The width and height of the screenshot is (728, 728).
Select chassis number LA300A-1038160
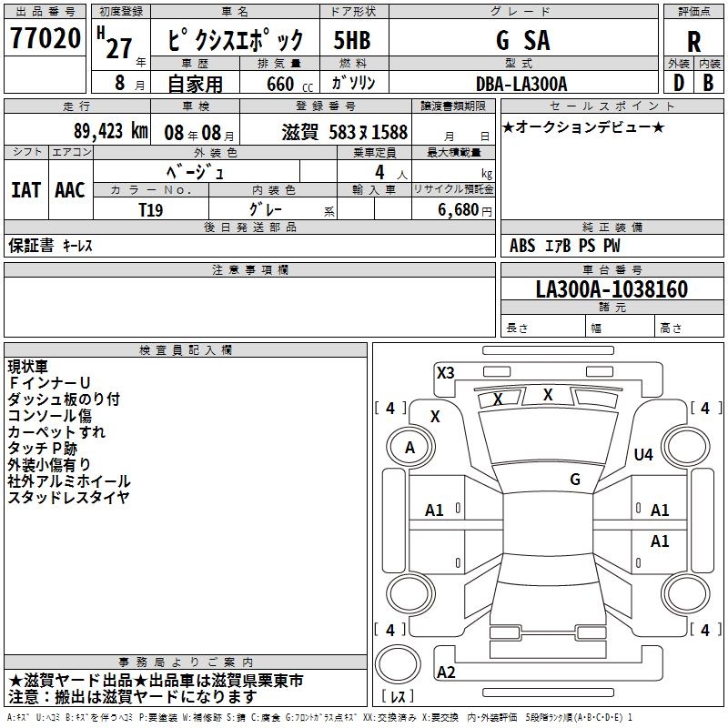[612, 289]
